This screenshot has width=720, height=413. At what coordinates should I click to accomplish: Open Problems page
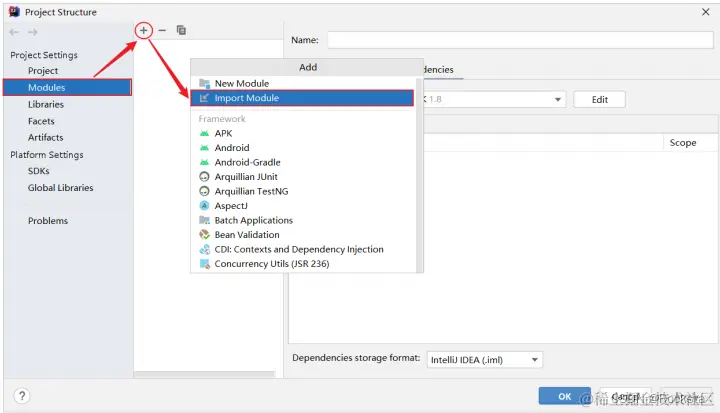(x=48, y=221)
